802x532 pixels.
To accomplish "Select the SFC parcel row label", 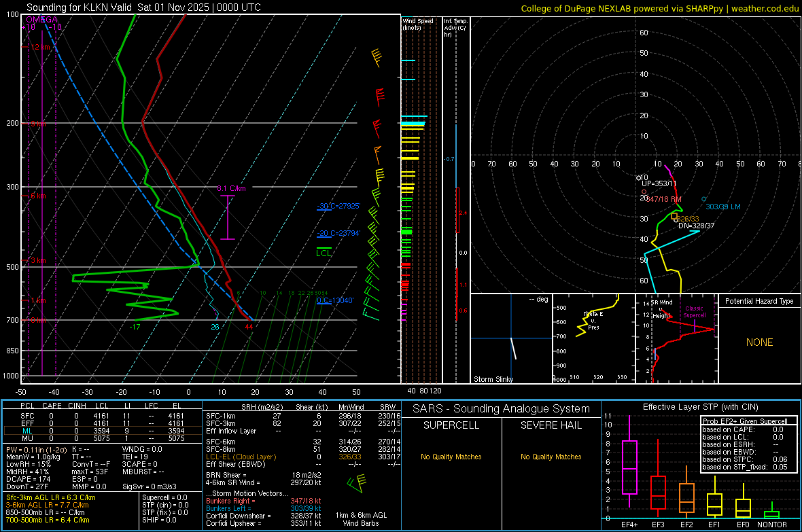I will [27, 416].
